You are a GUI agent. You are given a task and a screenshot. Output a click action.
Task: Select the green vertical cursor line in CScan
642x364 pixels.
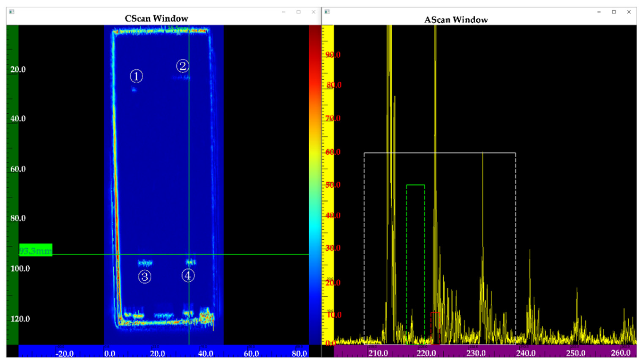pyautogui.click(x=189, y=185)
